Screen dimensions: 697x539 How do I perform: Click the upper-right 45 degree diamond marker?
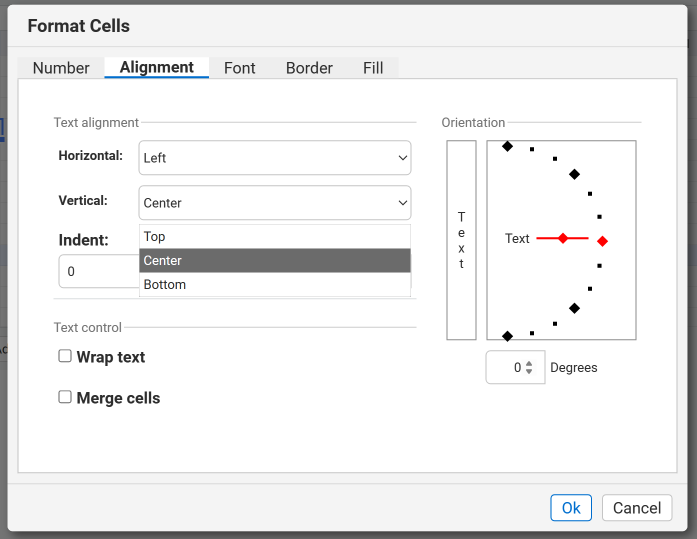click(574, 174)
